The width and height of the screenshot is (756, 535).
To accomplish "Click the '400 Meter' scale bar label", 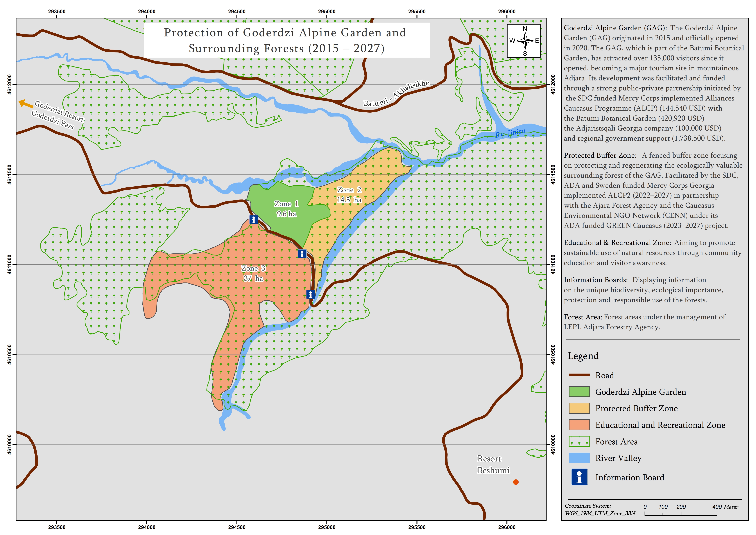I will (725, 507).
